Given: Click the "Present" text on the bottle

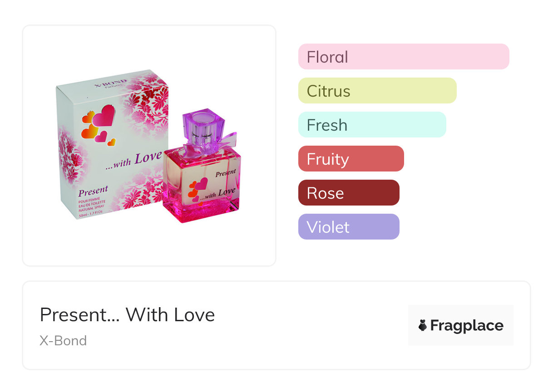Looking at the screenshot, I should click(226, 173).
